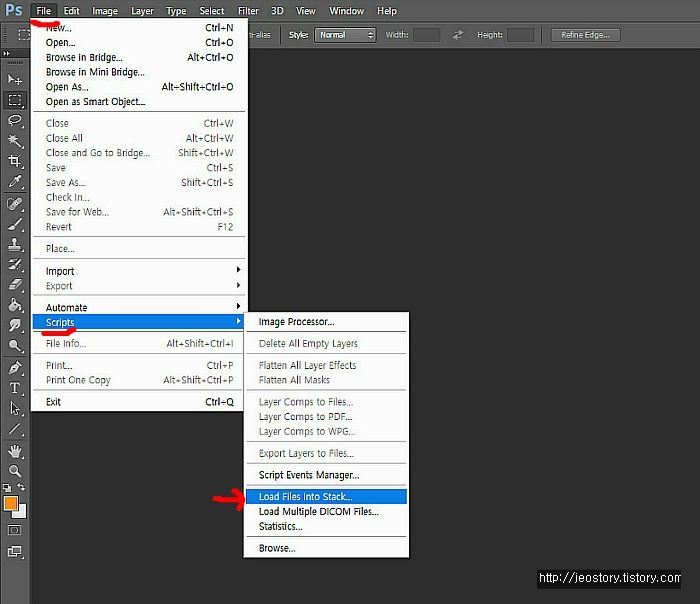The image size is (700, 604).
Task: Swap foreground and background colors
Action: coord(21,487)
